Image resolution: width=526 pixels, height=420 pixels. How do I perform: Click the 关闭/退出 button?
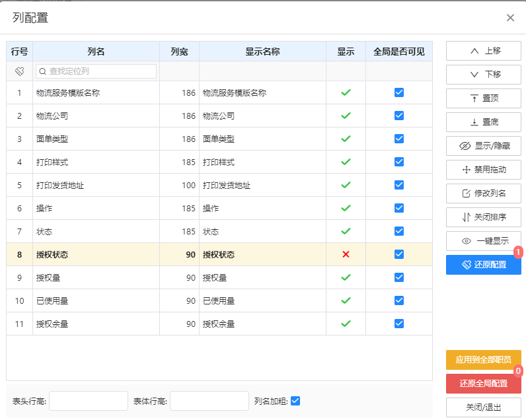click(x=484, y=407)
